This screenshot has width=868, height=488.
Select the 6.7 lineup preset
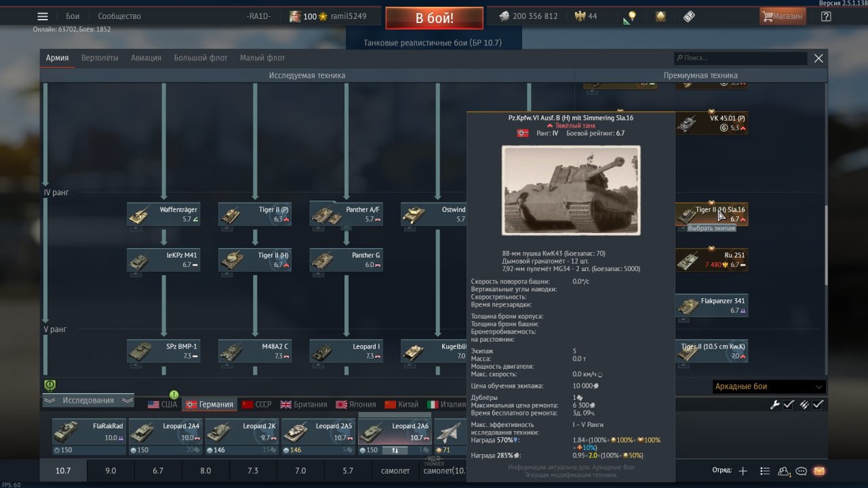point(158,471)
